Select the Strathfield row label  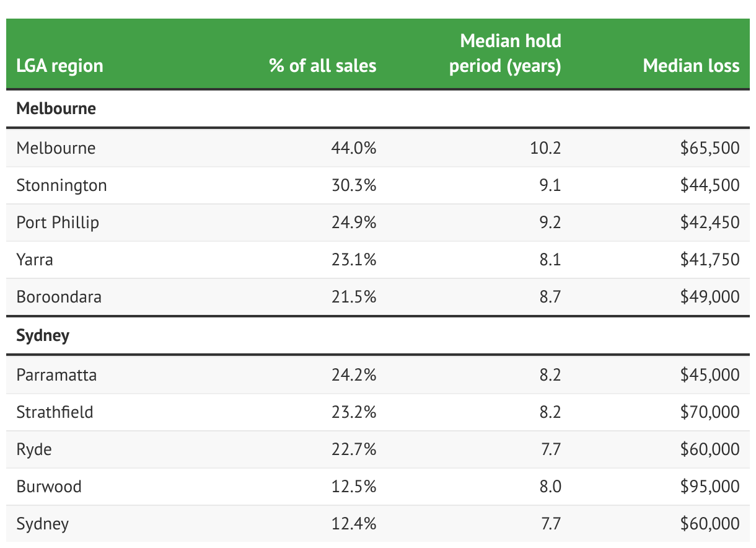point(55,412)
